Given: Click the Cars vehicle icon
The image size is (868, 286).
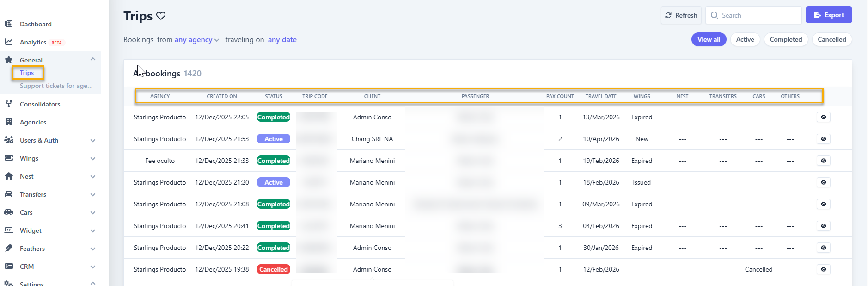Looking at the screenshot, I should tap(9, 212).
